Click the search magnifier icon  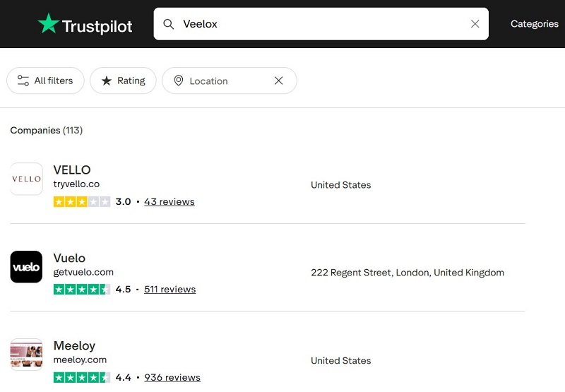click(168, 24)
